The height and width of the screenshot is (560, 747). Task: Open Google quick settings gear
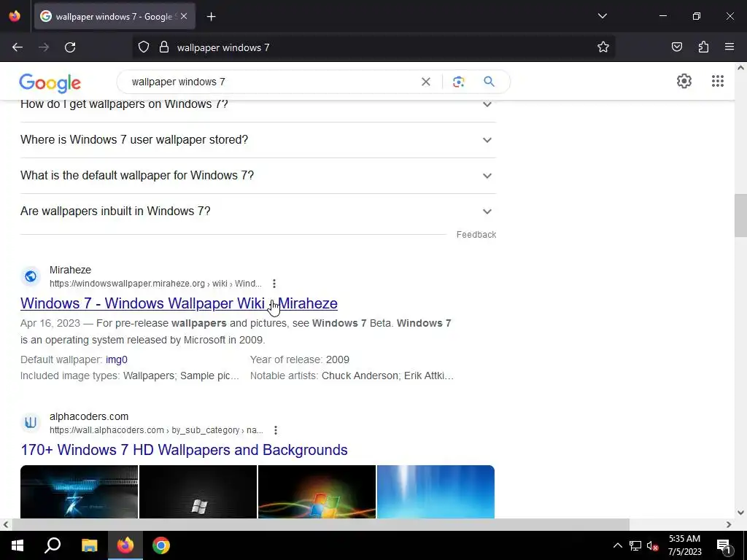(684, 81)
